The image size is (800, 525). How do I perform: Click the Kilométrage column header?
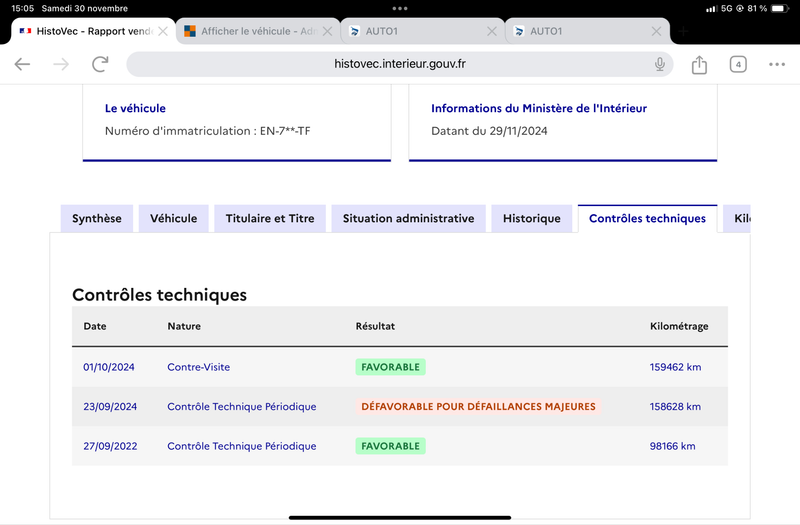[679, 326]
